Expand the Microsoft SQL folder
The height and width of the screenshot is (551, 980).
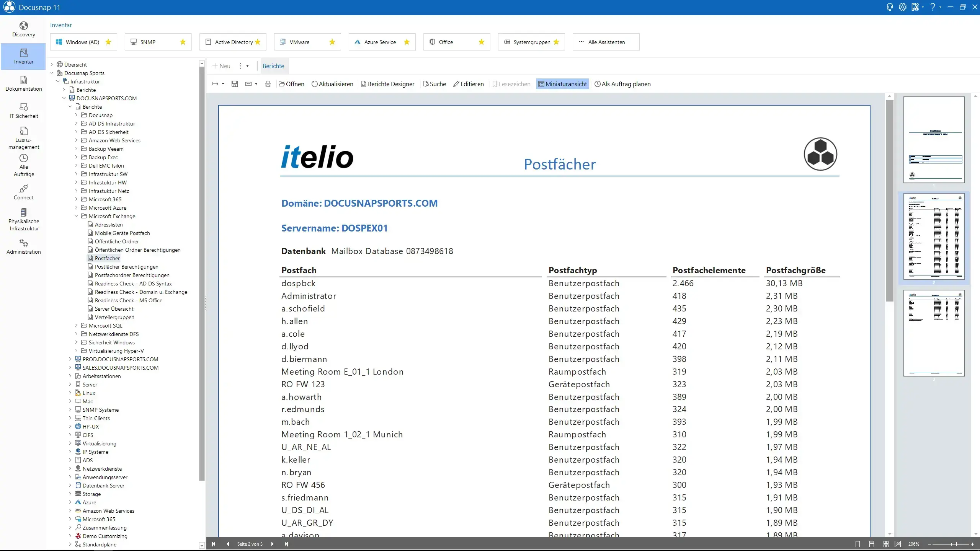coord(76,326)
